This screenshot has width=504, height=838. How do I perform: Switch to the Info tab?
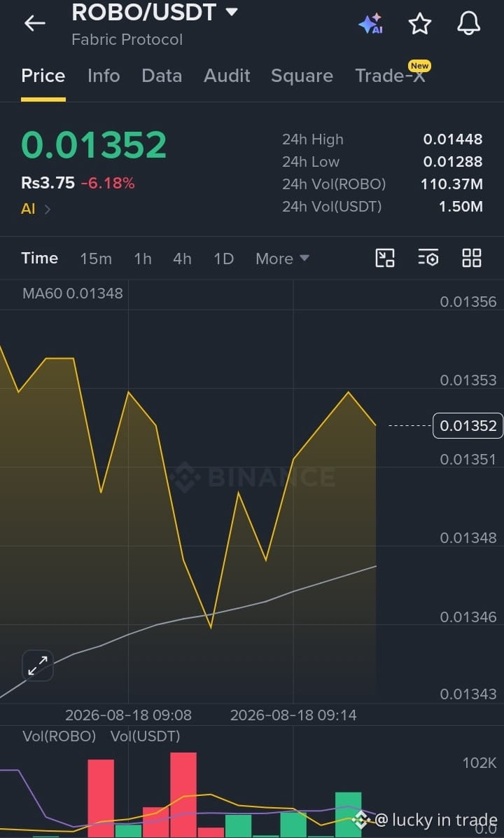click(x=104, y=76)
